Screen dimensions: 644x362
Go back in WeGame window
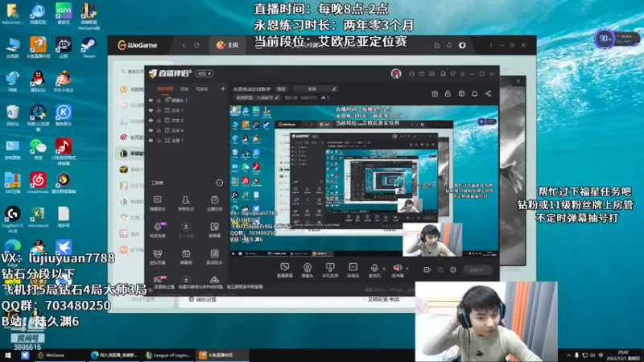(x=184, y=45)
